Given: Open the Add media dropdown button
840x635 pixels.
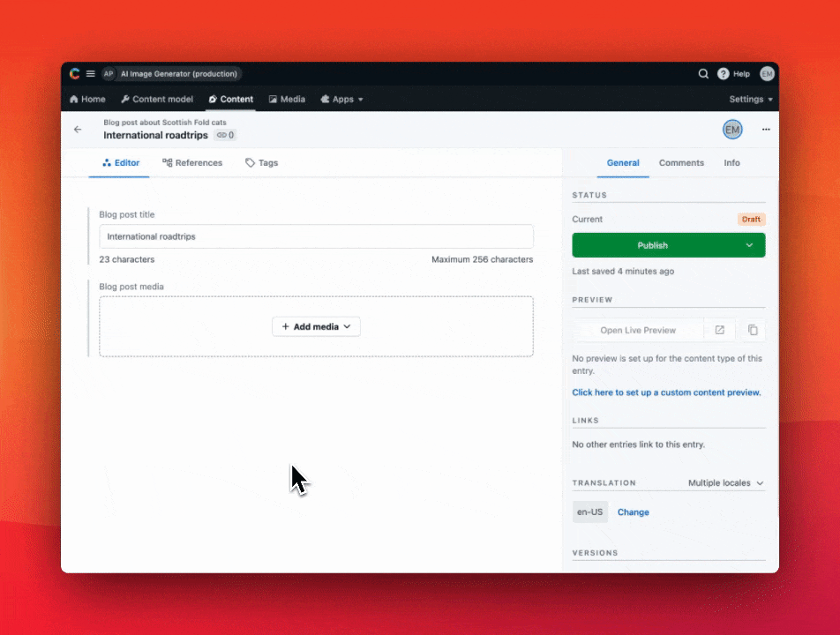Looking at the screenshot, I should coord(316,326).
